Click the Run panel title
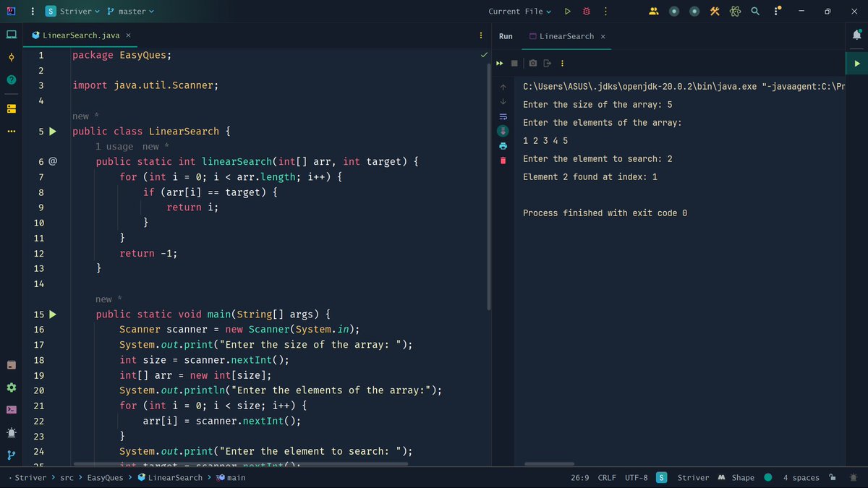Screen dimensions: 868x488 506,36
